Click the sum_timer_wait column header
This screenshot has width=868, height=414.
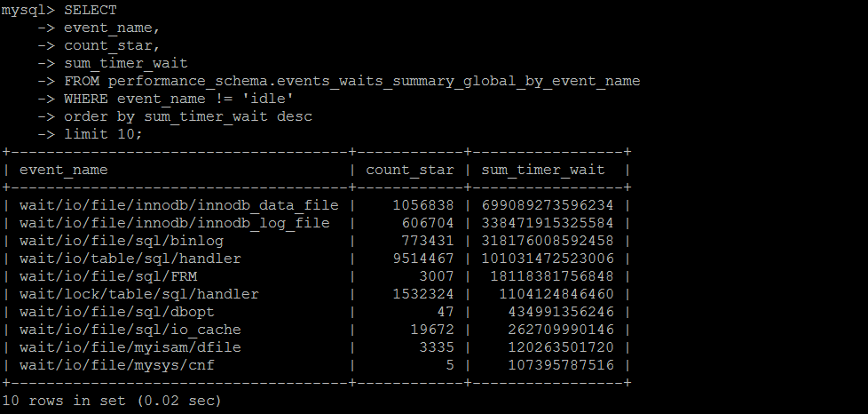coord(543,170)
